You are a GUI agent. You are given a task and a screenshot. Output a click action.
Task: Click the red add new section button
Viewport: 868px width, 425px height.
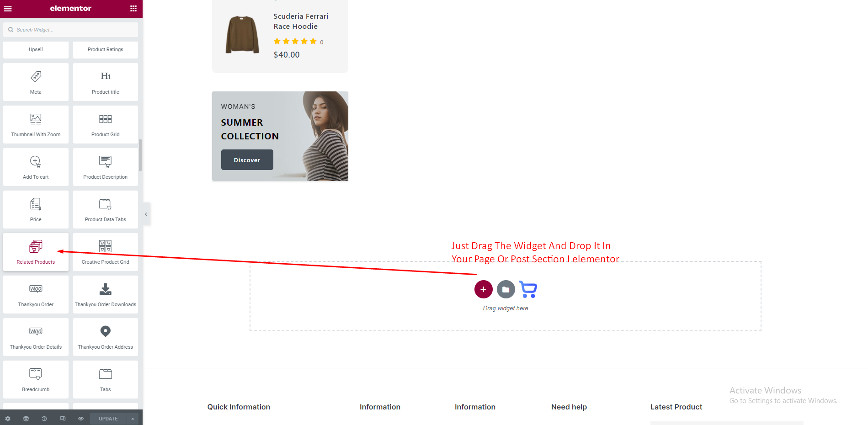coord(483,289)
